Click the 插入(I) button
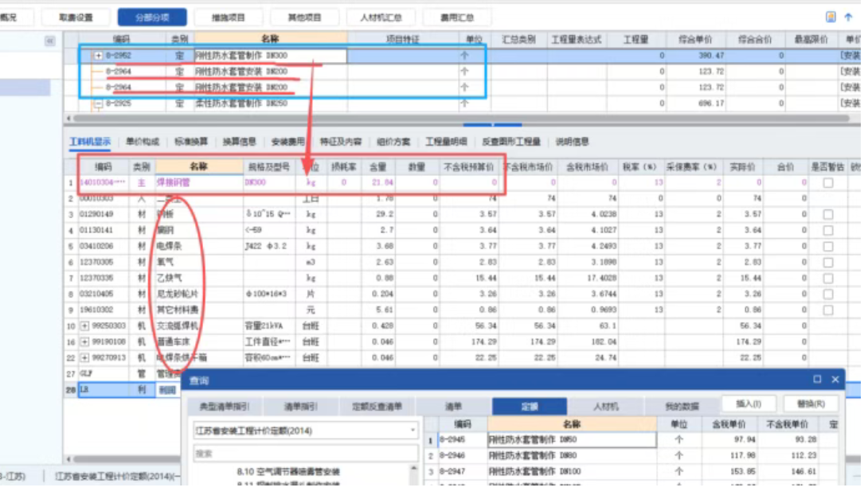This screenshot has width=868, height=503. 748,404
